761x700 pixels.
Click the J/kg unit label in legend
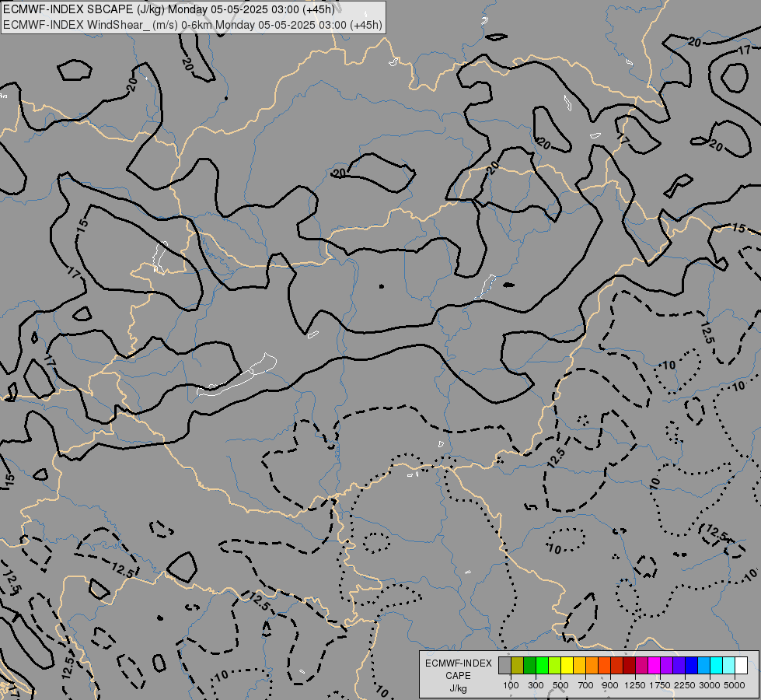tap(458, 688)
